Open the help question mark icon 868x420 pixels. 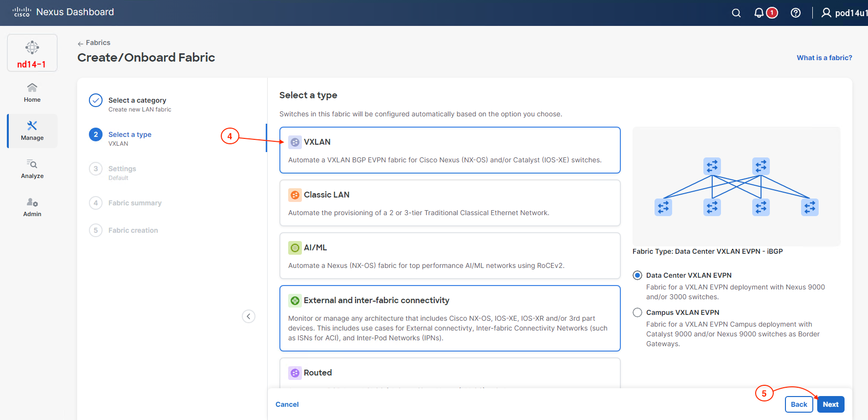pyautogui.click(x=795, y=13)
